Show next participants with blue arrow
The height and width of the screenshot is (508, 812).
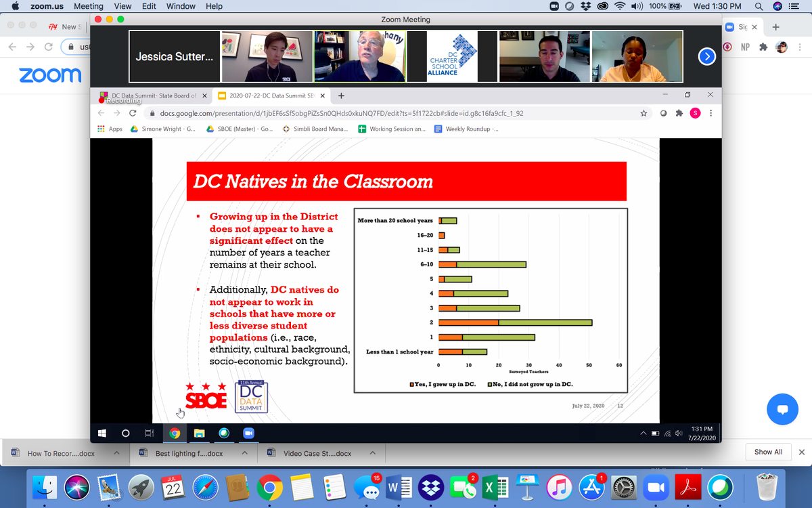pos(707,57)
